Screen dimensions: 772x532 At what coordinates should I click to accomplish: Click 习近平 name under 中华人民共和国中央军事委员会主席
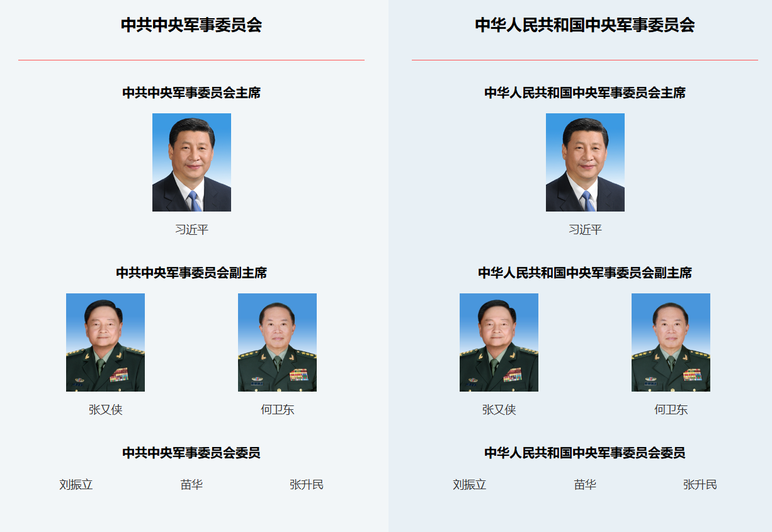(x=585, y=230)
